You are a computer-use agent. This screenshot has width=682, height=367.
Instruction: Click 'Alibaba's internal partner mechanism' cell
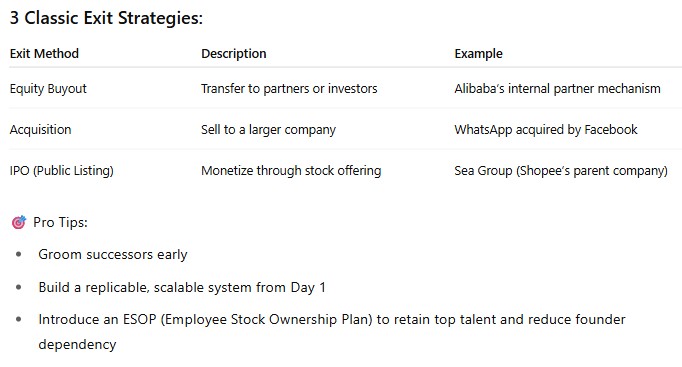557,88
